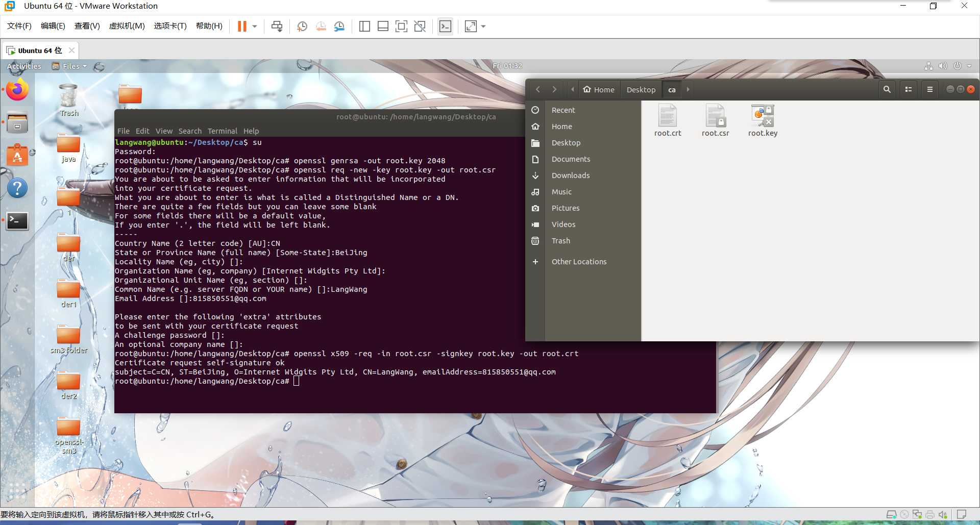980x525 pixels.
Task: Click Activities in the Ubuntu top bar
Action: [24, 66]
